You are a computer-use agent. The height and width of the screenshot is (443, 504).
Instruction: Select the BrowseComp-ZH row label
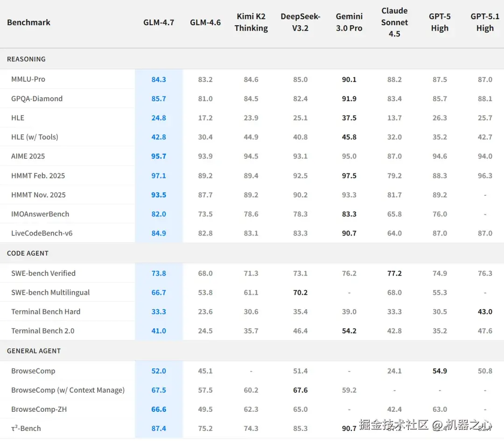point(39,409)
